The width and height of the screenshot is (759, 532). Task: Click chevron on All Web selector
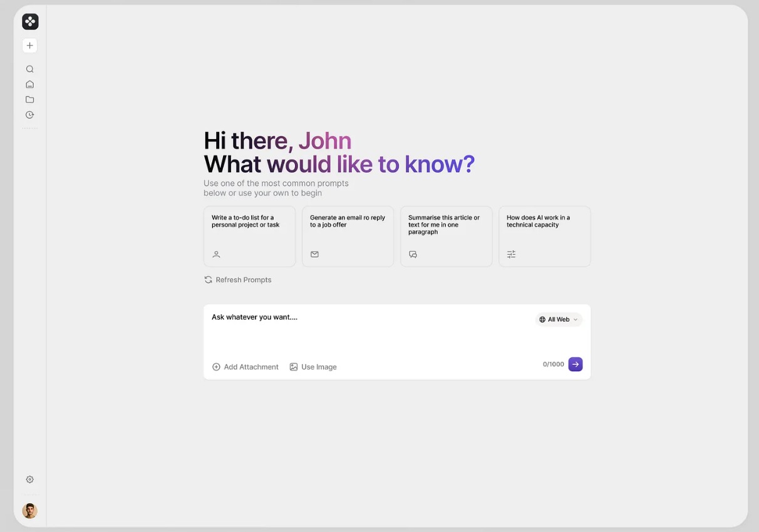576,320
